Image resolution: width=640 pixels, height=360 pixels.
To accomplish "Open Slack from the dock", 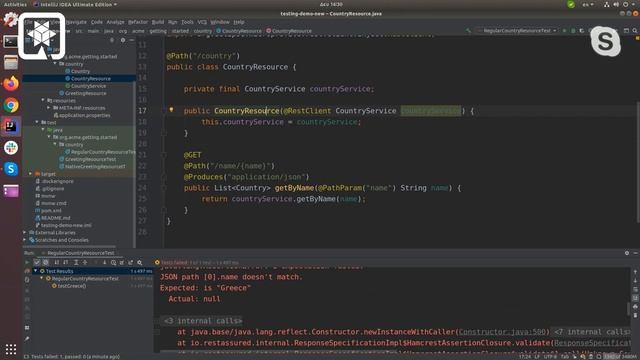I will [x=11, y=148].
